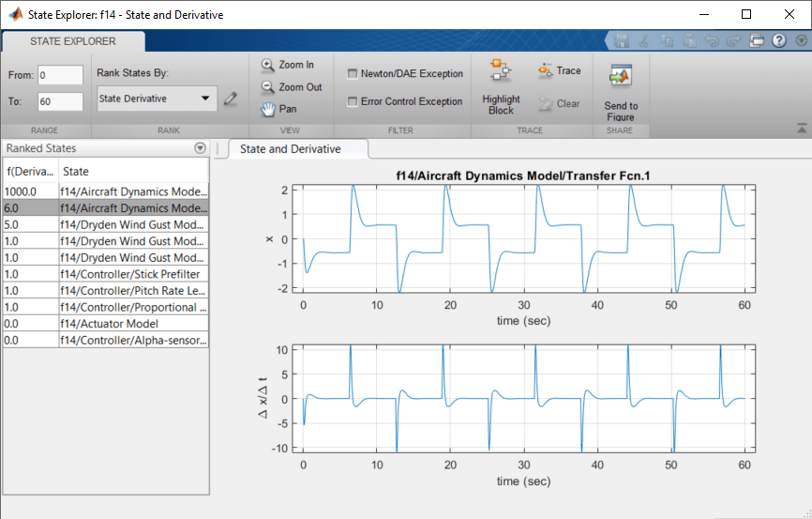Open Rank States By dropdown

(x=156, y=99)
